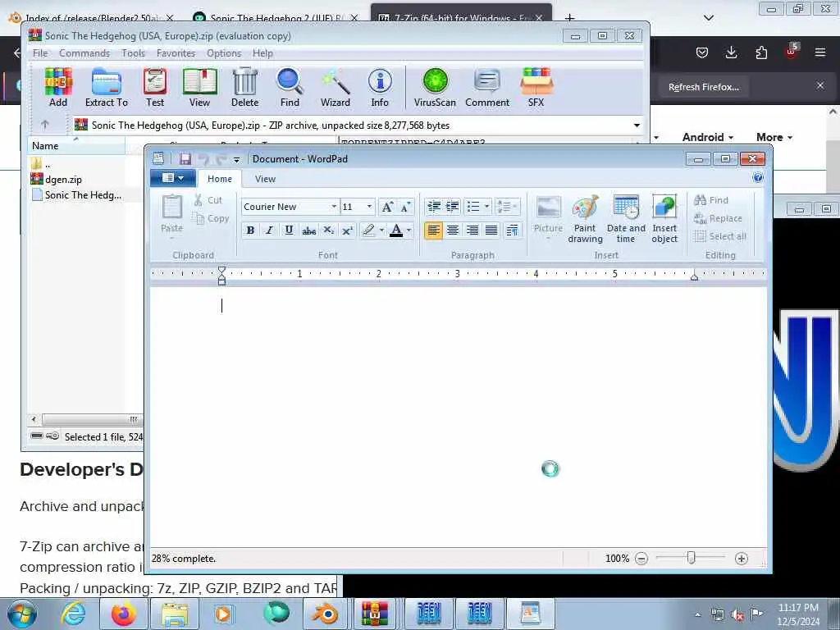This screenshot has height=630, width=840.
Task: Show archive Info in WinRAR toolbar
Action: pyautogui.click(x=380, y=87)
